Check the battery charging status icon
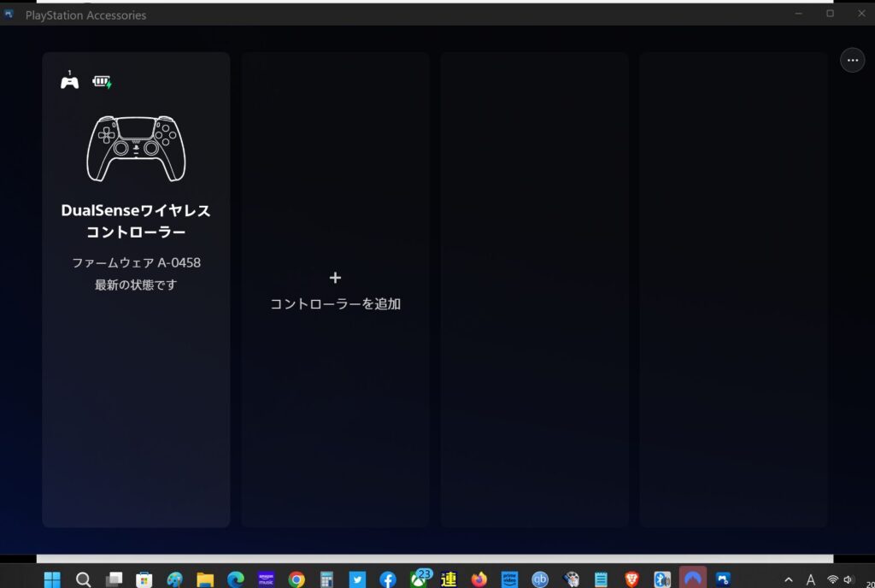The width and height of the screenshot is (875, 588). (x=103, y=82)
